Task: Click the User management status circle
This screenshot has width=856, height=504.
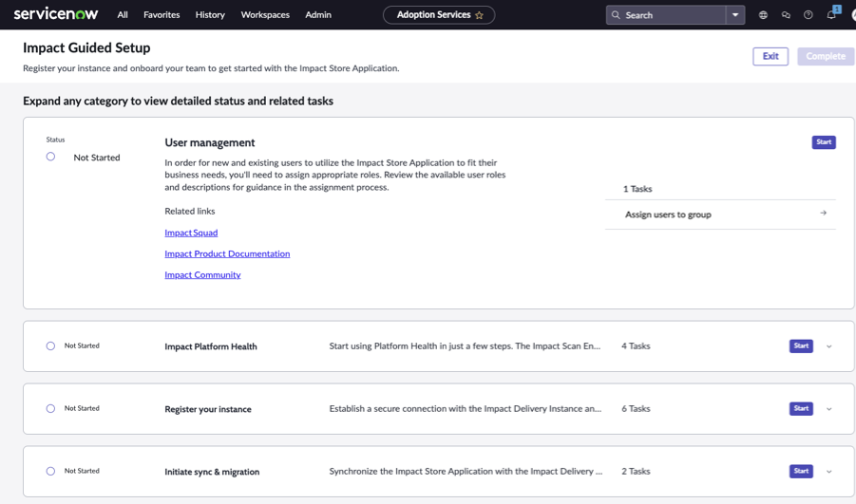Action: tap(50, 157)
